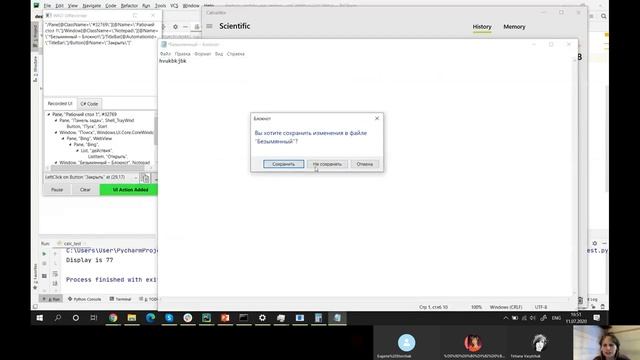The width and height of the screenshot is (640, 360).
Task: Open Terminal tool tab in PyCharm
Action: coord(120,299)
